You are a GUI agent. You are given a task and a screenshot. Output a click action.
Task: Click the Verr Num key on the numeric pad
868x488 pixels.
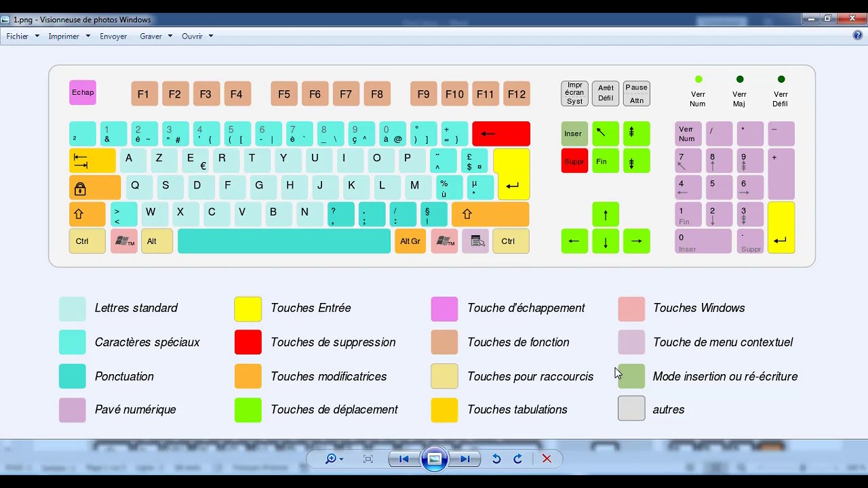click(688, 134)
